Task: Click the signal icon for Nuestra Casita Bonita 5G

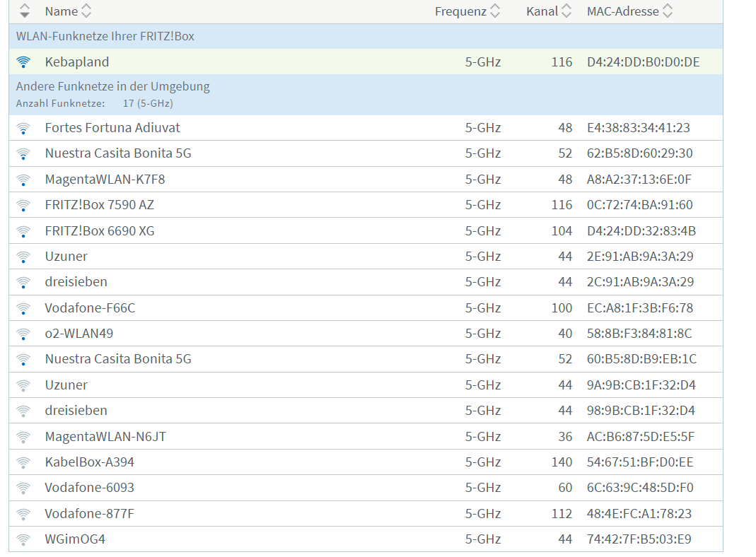Action: click(x=23, y=153)
